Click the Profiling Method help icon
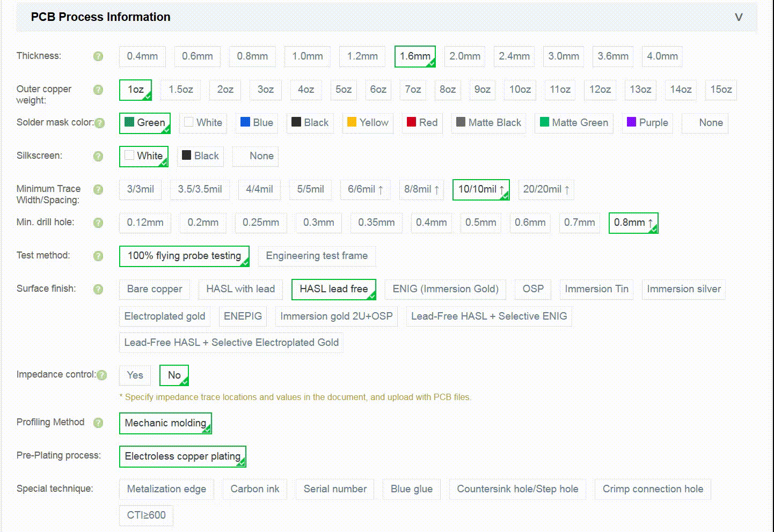This screenshot has width=774, height=532. [x=98, y=423]
